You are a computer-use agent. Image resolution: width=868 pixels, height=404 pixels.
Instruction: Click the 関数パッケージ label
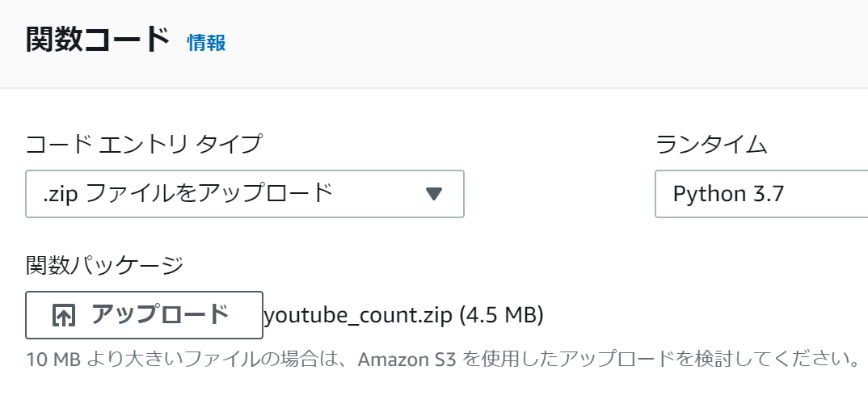[104, 265]
